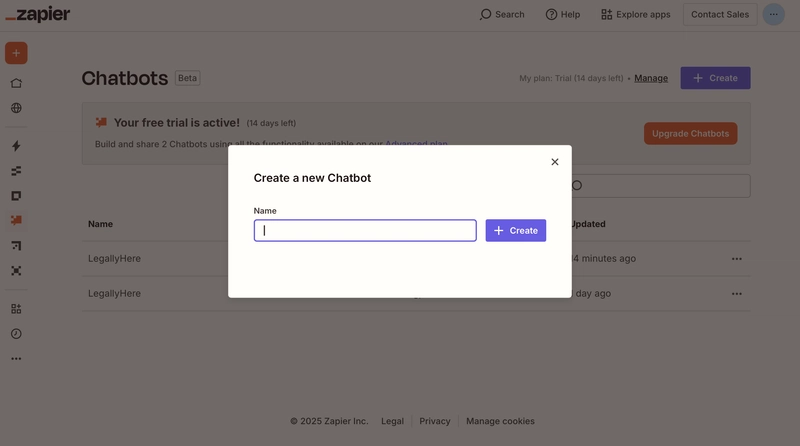This screenshot has width=800, height=446.
Task: Select the orange Chatbots sidebar icon
Action: pyautogui.click(x=16, y=220)
